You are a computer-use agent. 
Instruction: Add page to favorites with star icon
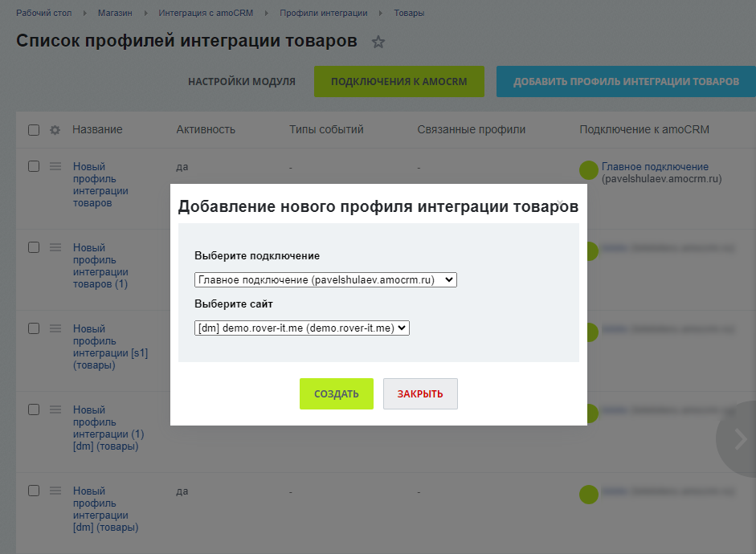(x=378, y=42)
